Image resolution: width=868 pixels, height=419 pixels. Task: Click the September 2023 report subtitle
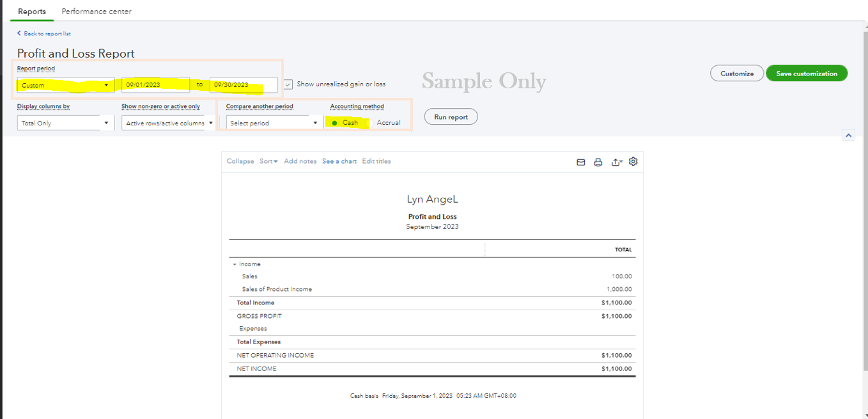pos(432,226)
